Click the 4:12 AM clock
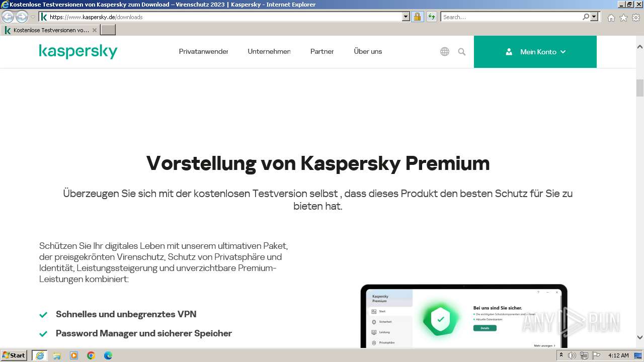This screenshot has width=644, height=362. (x=618, y=355)
